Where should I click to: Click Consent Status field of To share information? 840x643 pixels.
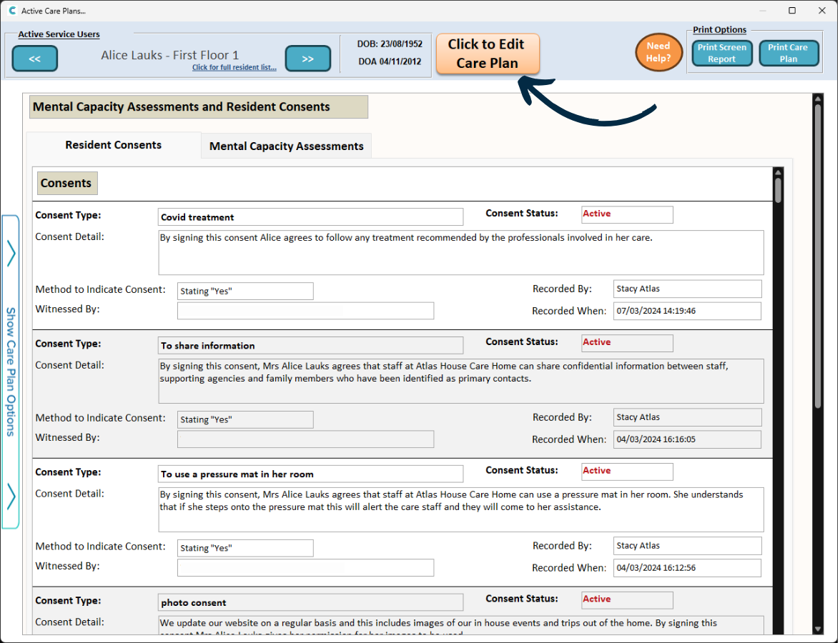[628, 343]
